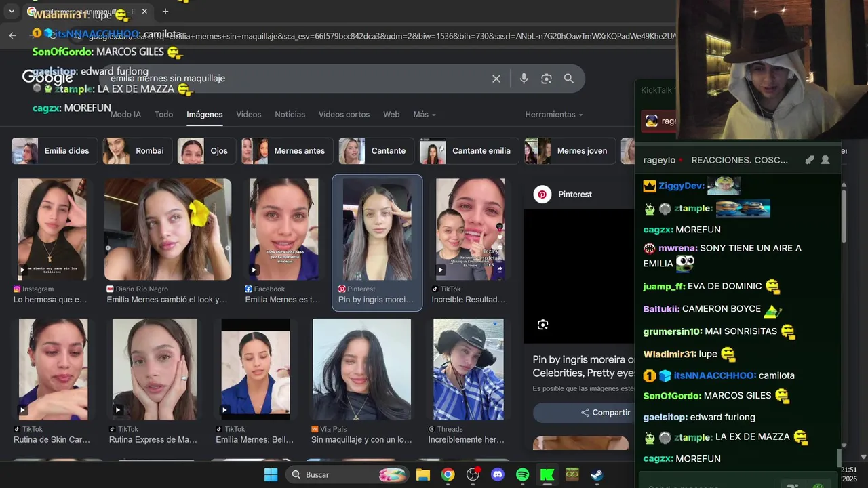Viewport: 868px width, 488px height.
Task: Select the Imágenes tab
Action: [x=205, y=115]
